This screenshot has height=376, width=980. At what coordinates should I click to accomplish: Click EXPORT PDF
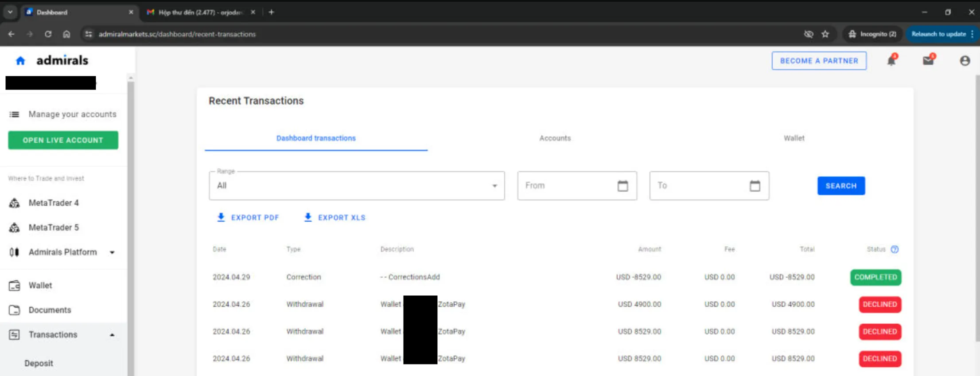coord(248,218)
